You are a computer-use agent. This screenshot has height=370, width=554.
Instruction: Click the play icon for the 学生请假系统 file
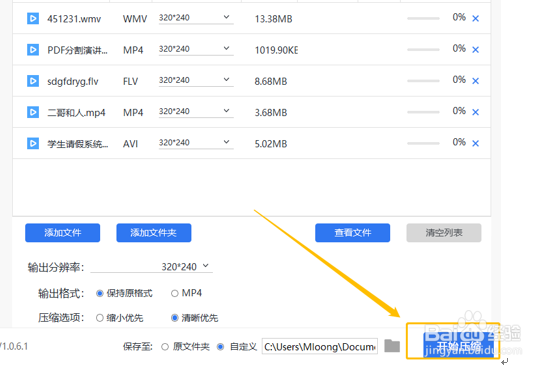33,143
